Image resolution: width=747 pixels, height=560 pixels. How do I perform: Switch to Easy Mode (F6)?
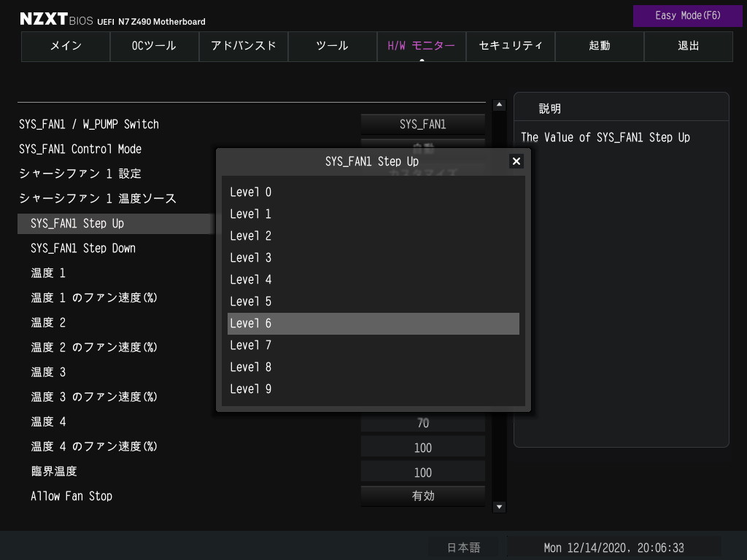(x=687, y=16)
